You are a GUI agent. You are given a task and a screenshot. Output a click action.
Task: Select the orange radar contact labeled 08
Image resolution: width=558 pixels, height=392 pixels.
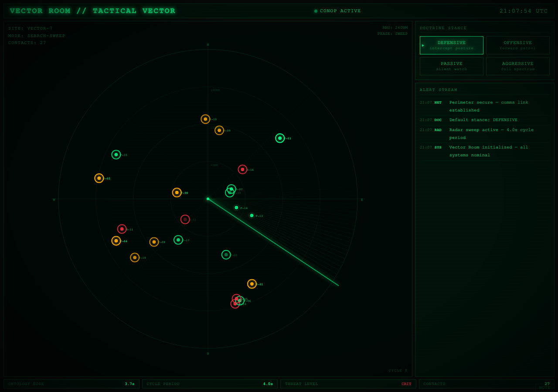(154, 242)
